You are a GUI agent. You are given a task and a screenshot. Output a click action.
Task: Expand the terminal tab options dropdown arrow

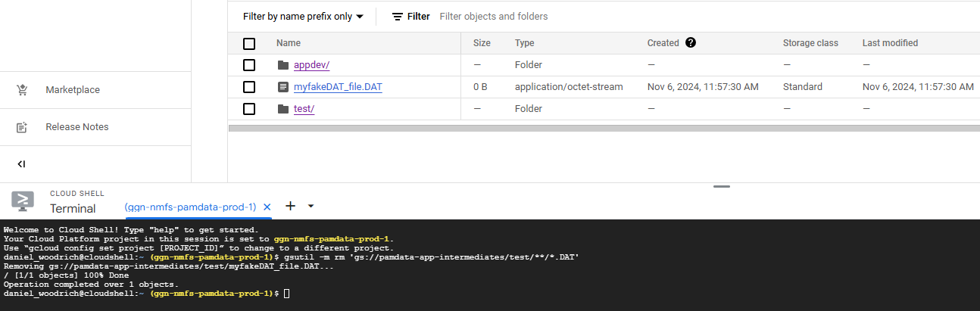[x=311, y=206]
